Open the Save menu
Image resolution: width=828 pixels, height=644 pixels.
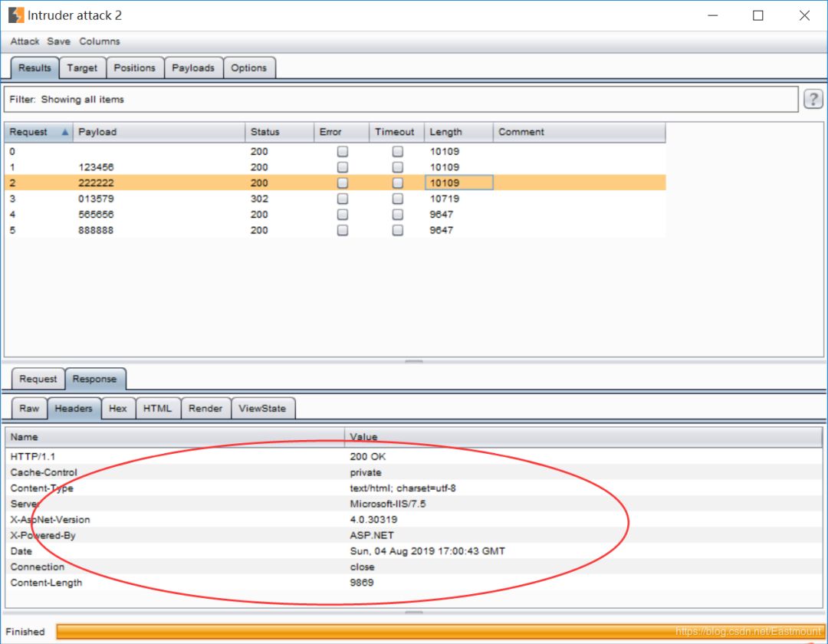click(x=58, y=41)
